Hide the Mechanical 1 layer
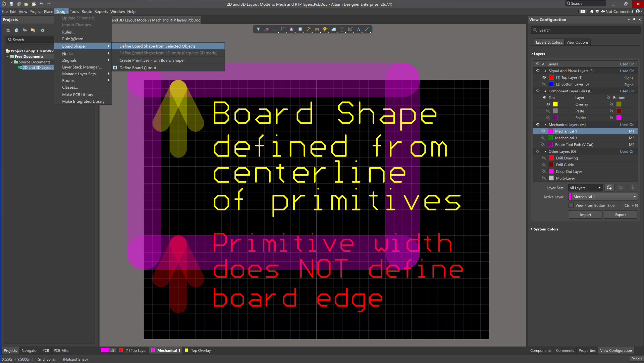Screen dimensions: 644x363 click(543, 131)
